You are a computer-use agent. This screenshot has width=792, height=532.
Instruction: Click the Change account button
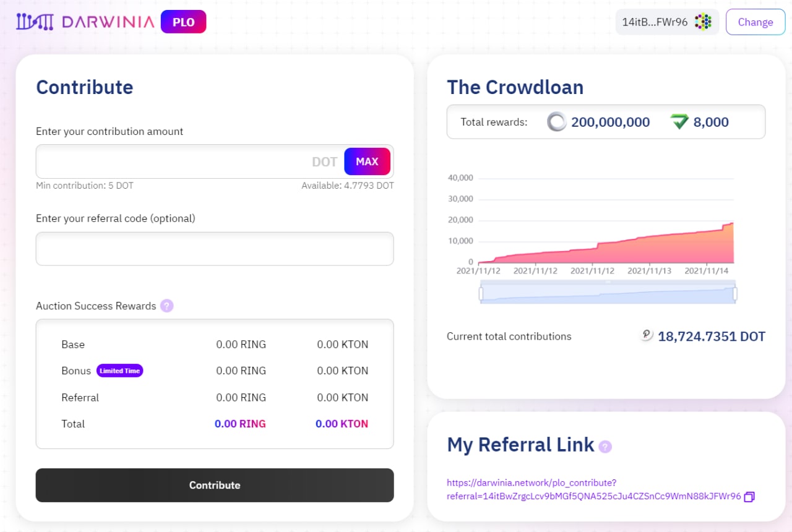tap(755, 22)
